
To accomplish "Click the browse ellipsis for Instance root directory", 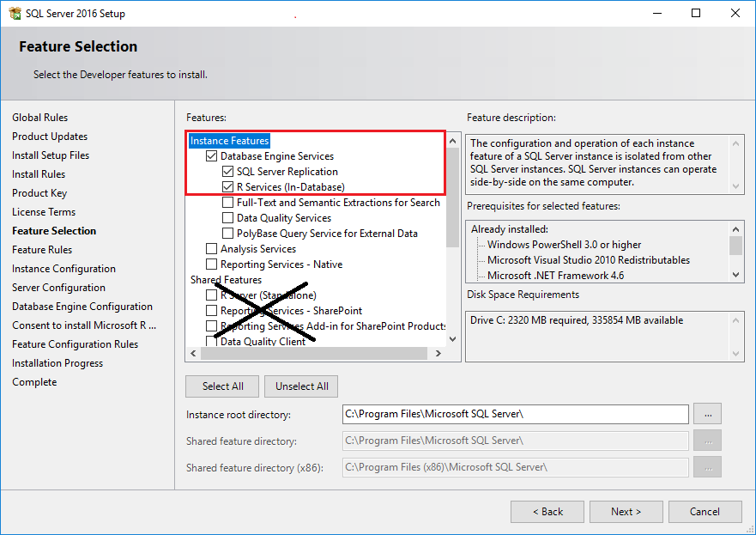I will point(706,414).
